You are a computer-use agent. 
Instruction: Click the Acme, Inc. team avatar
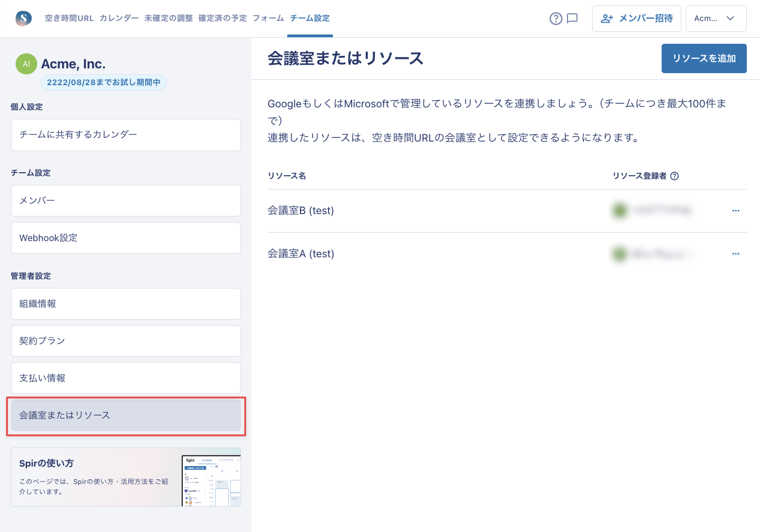coord(26,64)
